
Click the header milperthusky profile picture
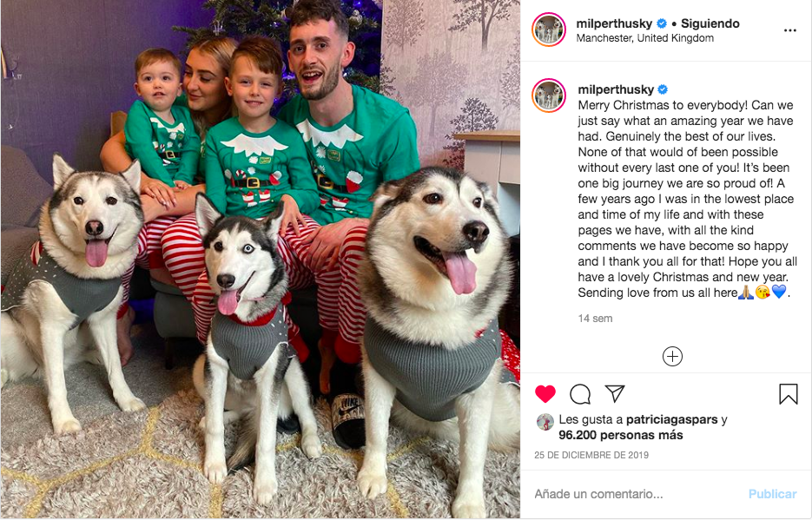tap(548, 30)
